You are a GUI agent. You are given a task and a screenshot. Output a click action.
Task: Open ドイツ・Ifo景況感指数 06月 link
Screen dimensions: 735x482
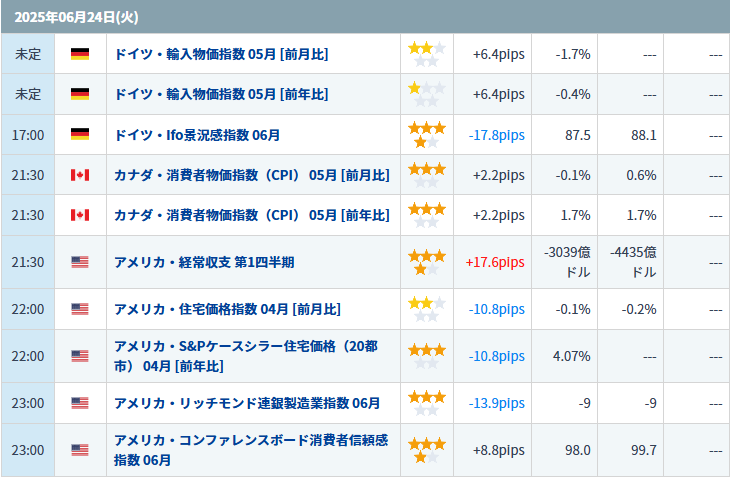(x=197, y=134)
